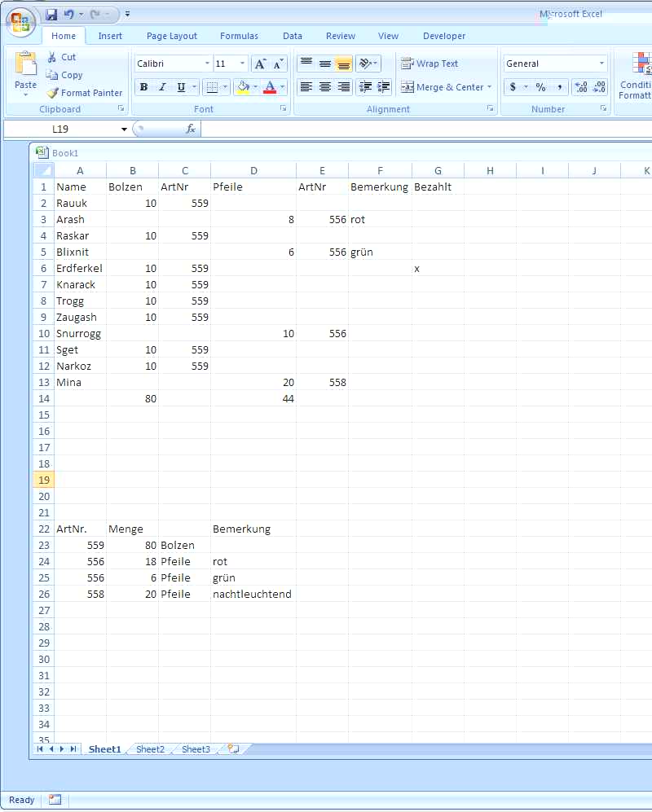652x812 pixels.
Task: Select cell containing nachtleuchtend
Action: coord(253,594)
